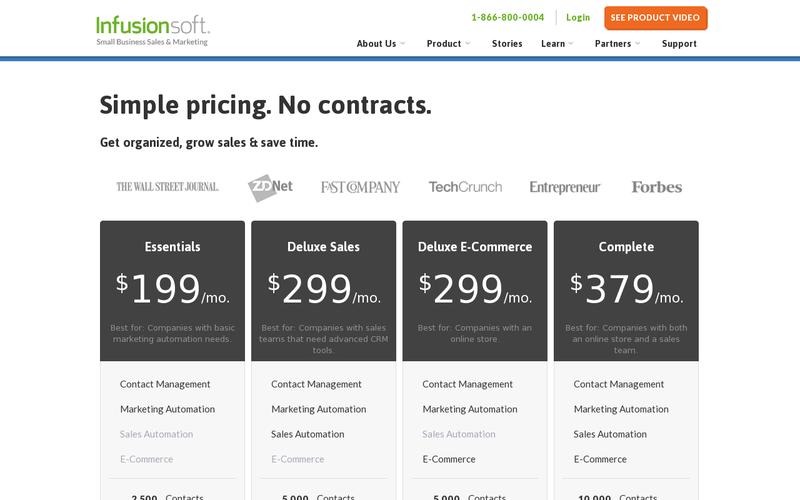Screen dimensions: 800x500
Task: Open the Partners dropdown menu
Action: (x=617, y=44)
